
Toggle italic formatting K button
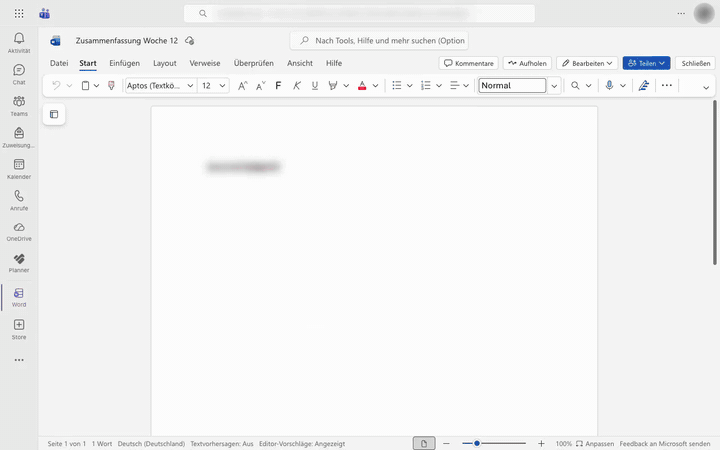coord(297,85)
